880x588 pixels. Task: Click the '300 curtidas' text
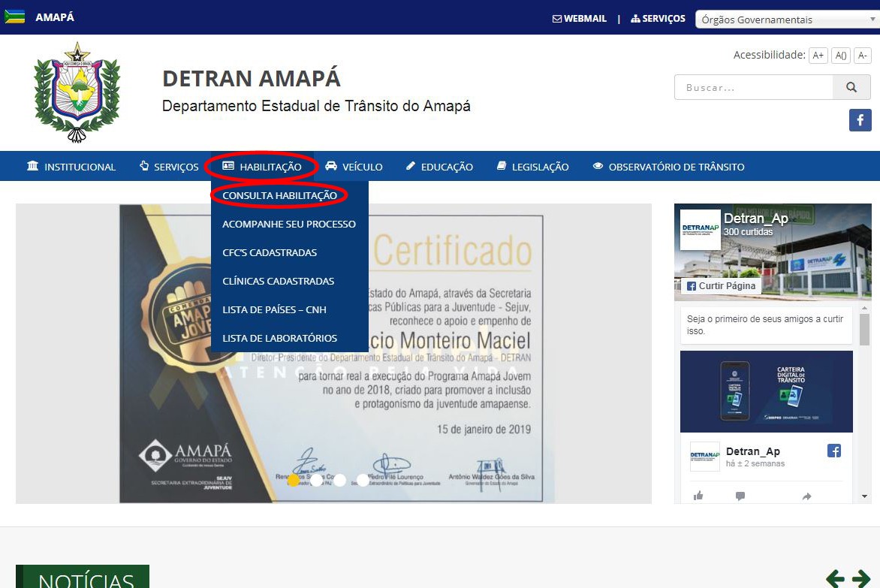[x=748, y=232]
